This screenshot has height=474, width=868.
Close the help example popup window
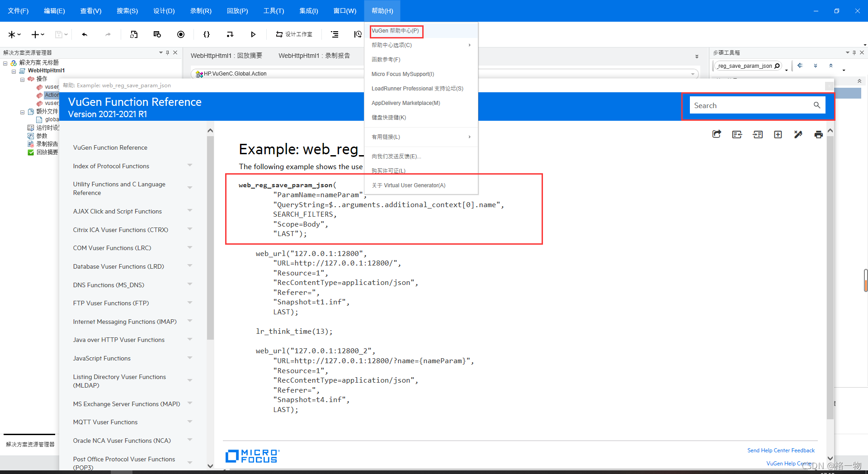coord(829,85)
